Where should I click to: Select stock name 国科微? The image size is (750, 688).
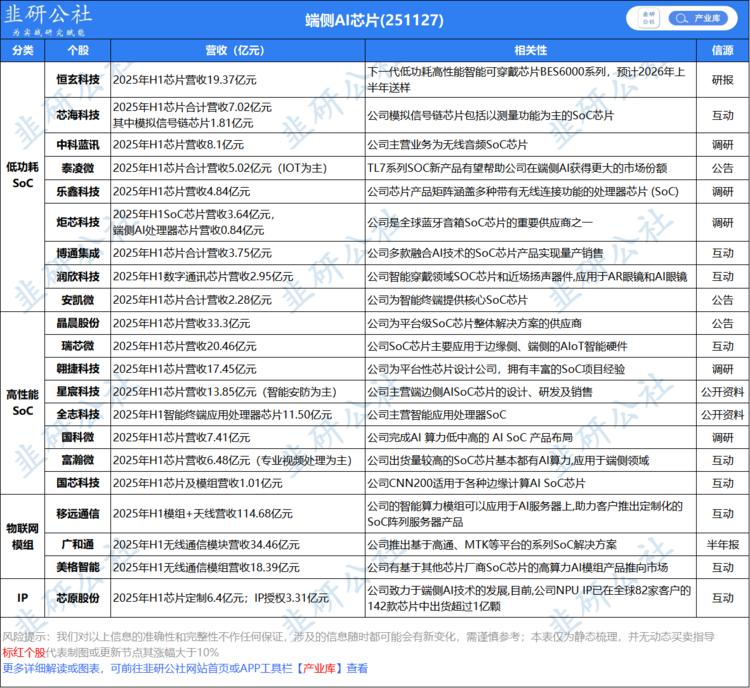pos(78,437)
